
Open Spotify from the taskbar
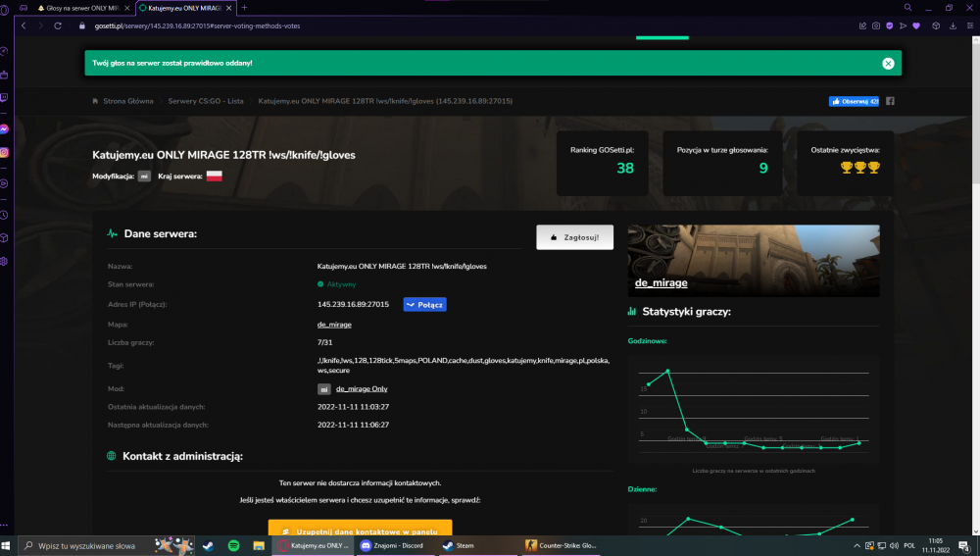[x=233, y=546]
